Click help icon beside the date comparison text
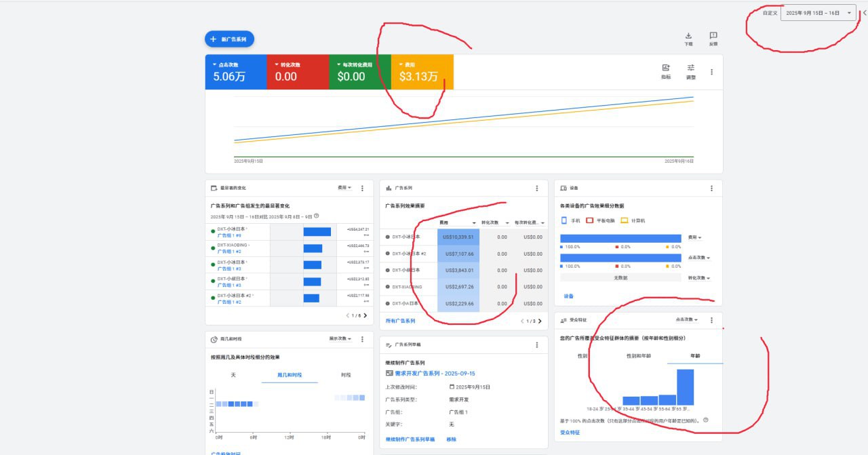 (x=317, y=216)
